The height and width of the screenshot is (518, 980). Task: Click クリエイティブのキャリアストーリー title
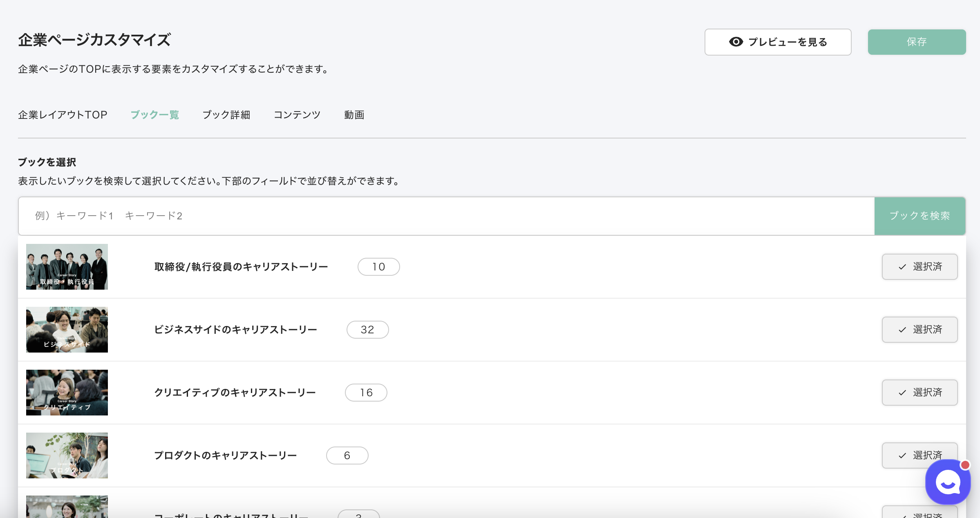point(235,393)
